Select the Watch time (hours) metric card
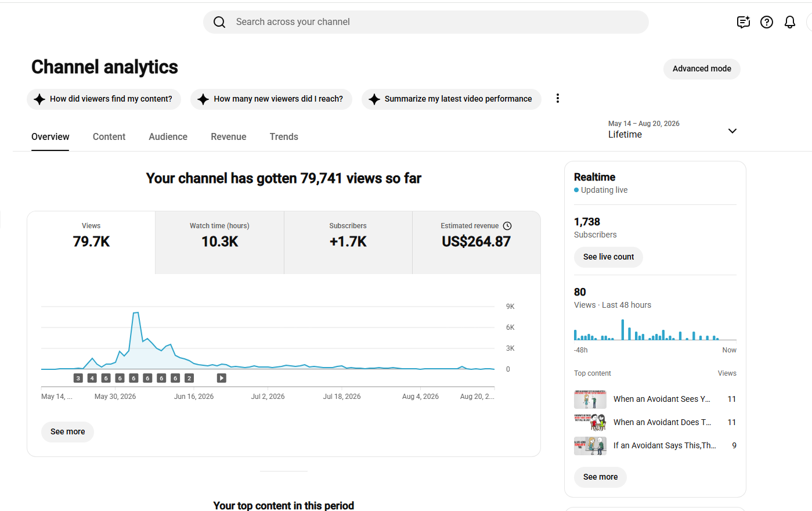812x511 pixels. (219, 243)
